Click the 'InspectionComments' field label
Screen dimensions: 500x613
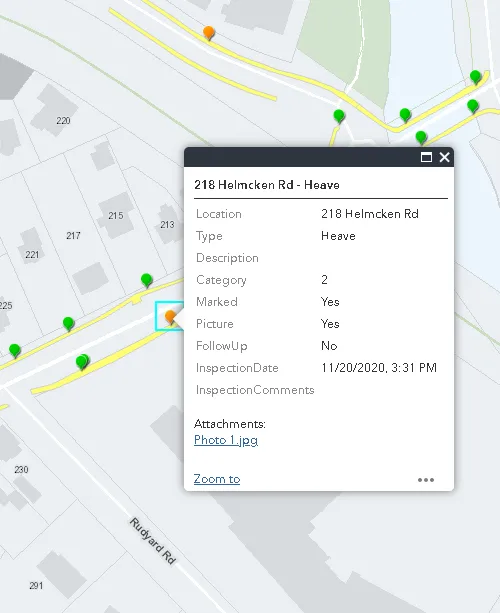[x=255, y=390]
